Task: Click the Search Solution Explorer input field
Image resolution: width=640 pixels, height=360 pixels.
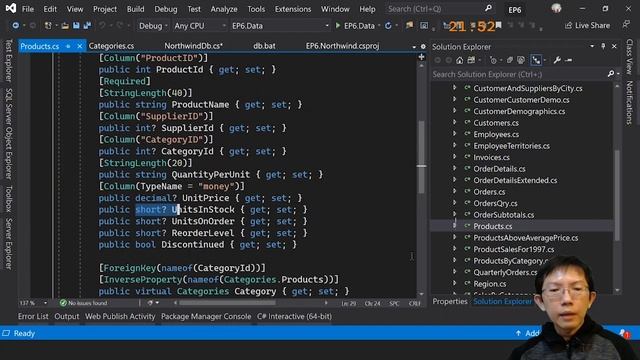Action: click(519, 74)
